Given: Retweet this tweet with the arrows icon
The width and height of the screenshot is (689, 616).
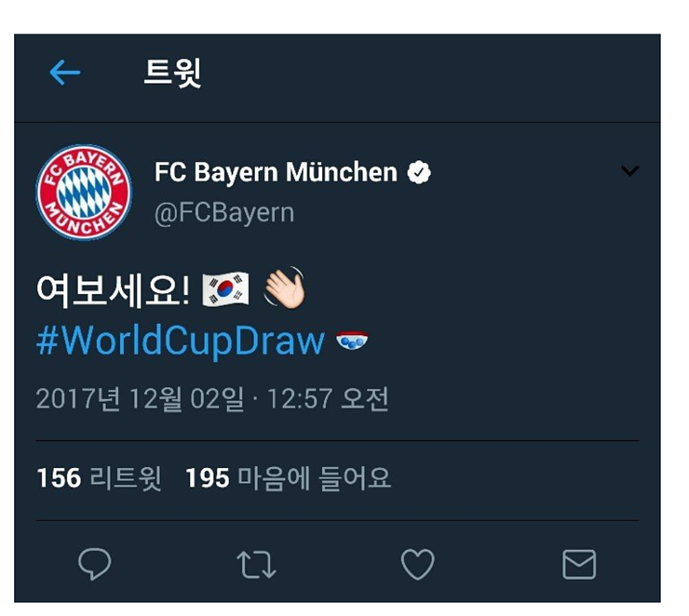Looking at the screenshot, I should tap(256, 564).
